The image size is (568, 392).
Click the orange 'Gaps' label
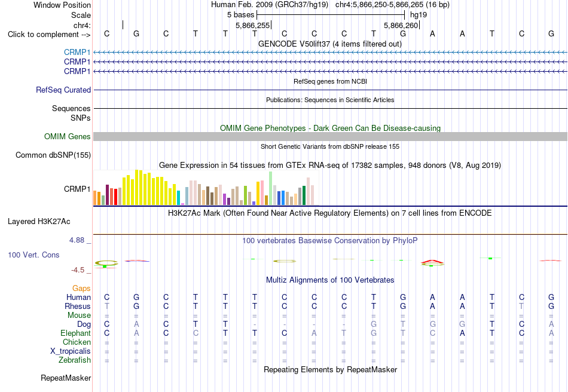click(81, 289)
